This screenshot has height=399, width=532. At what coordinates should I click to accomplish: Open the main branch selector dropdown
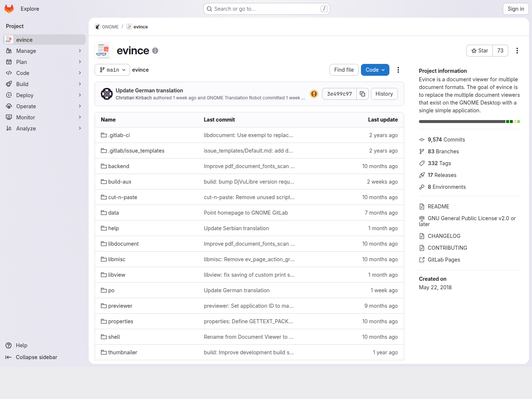112,70
